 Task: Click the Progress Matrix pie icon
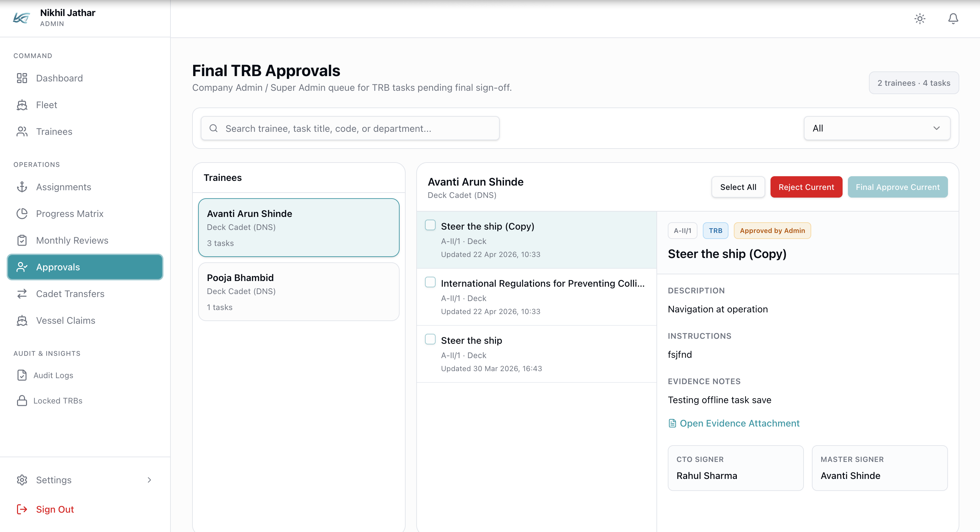(x=22, y=214)
